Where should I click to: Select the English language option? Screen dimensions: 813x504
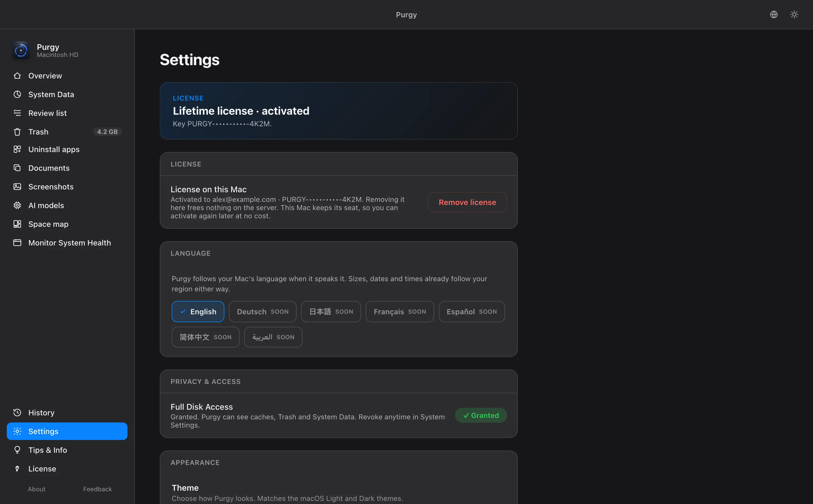tap(198, 311)
